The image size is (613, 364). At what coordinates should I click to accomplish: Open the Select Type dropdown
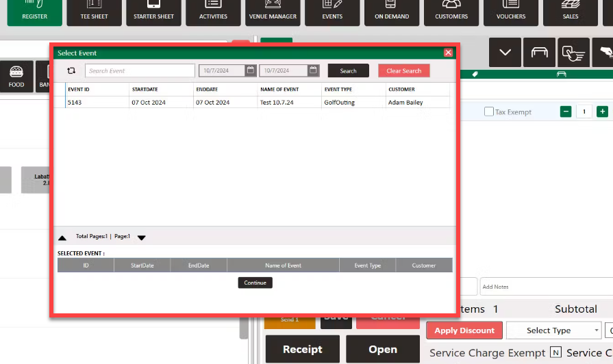click(x=554, y=330)
